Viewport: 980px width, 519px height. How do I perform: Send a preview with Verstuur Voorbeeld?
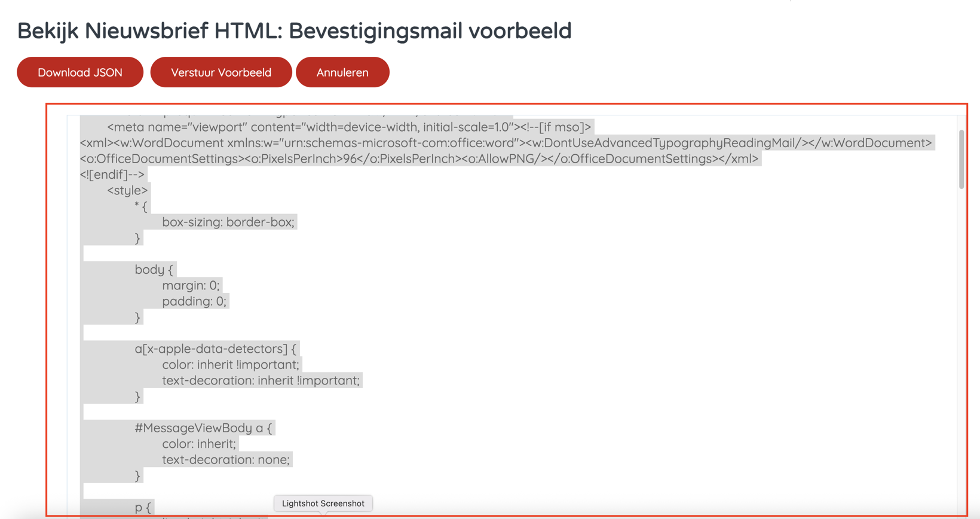click(x=221, y=72)
